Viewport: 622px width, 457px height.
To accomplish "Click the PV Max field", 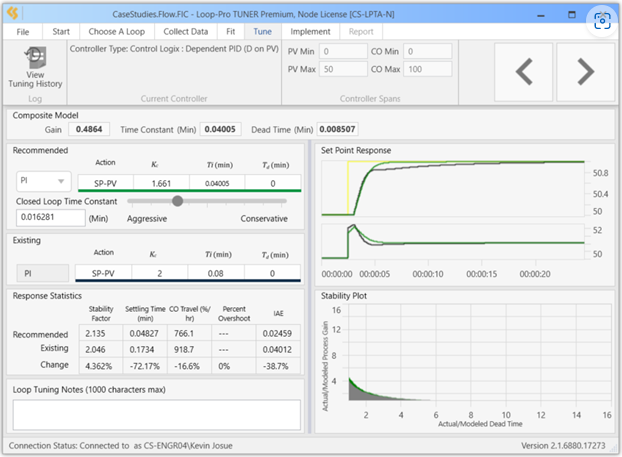I will click(x=343, y=69).
